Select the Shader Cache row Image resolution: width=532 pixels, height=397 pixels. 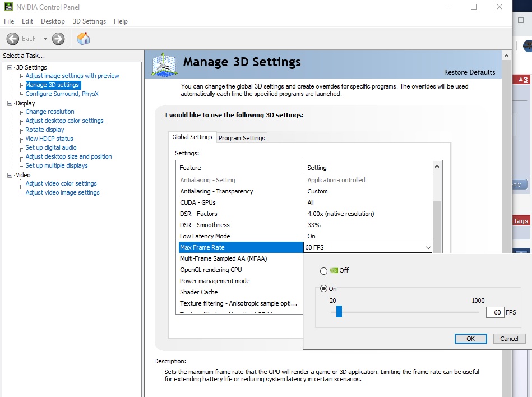click(241, 292)
